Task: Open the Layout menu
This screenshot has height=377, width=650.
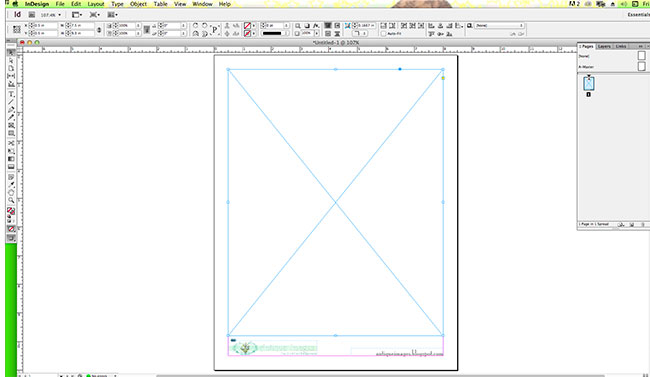Action: pos(96,4)
